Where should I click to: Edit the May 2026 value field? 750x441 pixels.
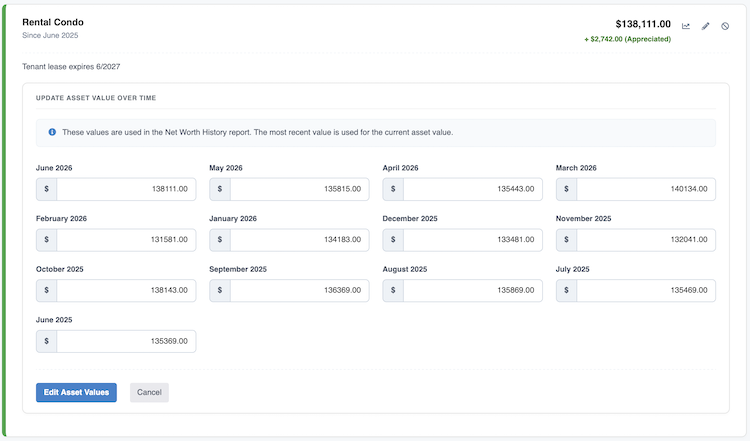pos(299,189)
